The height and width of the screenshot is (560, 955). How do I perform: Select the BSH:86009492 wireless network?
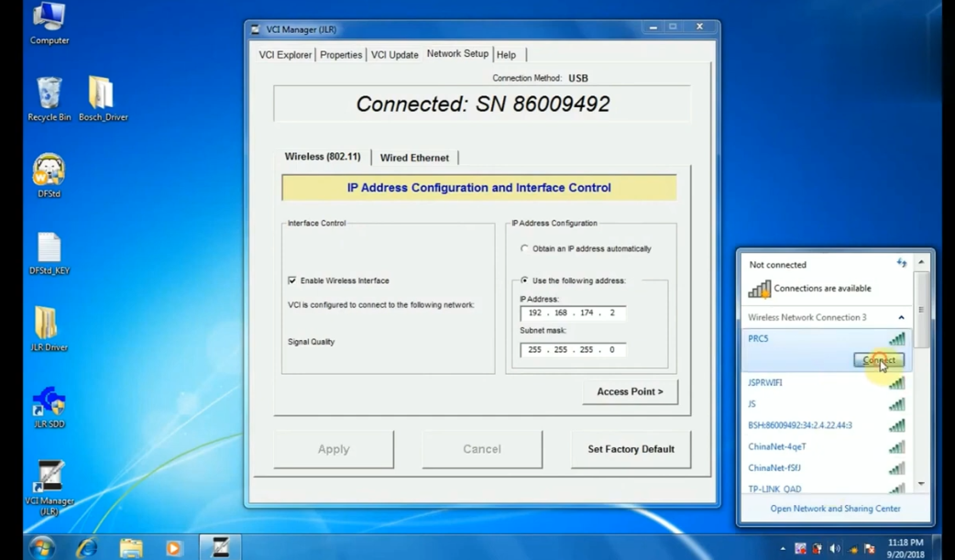(x=827, y=425)
